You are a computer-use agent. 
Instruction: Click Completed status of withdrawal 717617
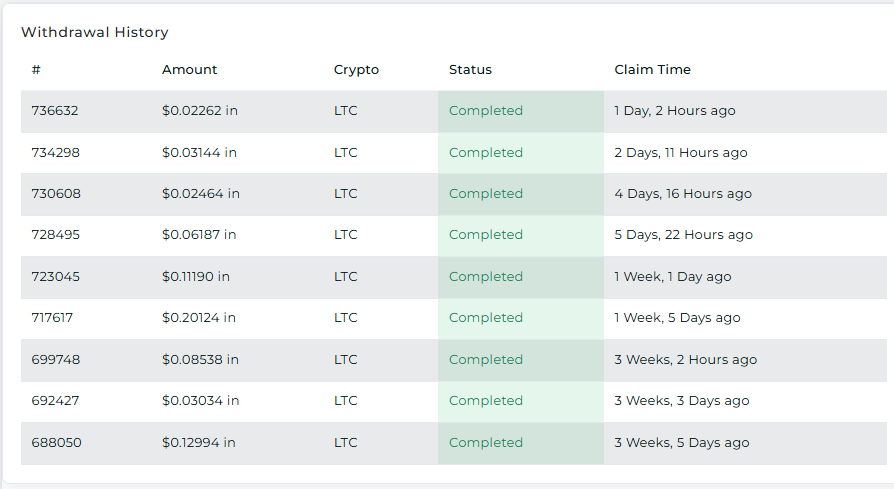pos(486,318)
